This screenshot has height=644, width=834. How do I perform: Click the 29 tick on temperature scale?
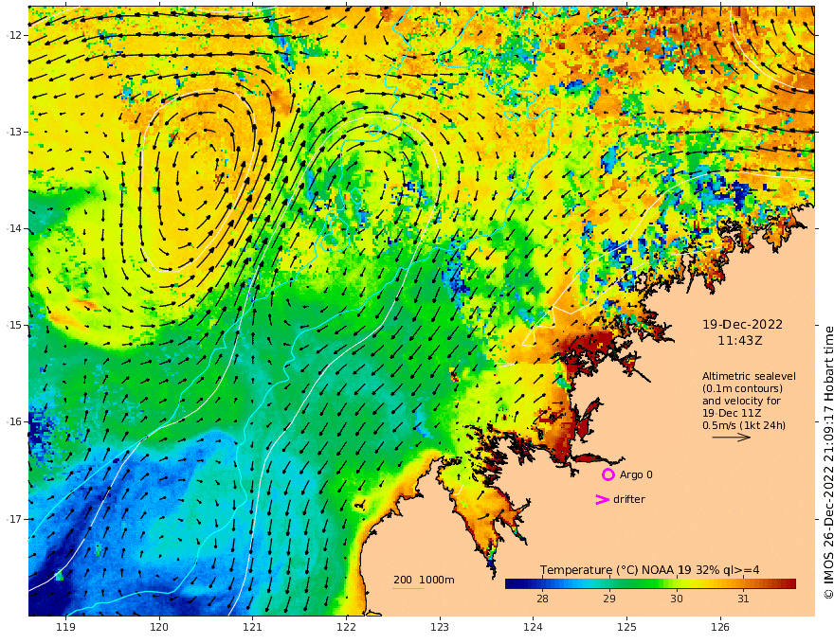click(609, 599)
